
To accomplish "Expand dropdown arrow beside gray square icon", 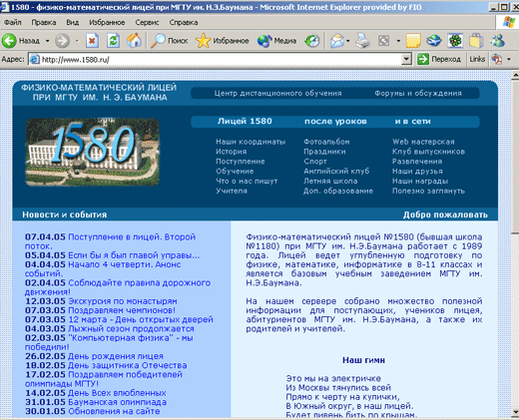I will [398, 41].
